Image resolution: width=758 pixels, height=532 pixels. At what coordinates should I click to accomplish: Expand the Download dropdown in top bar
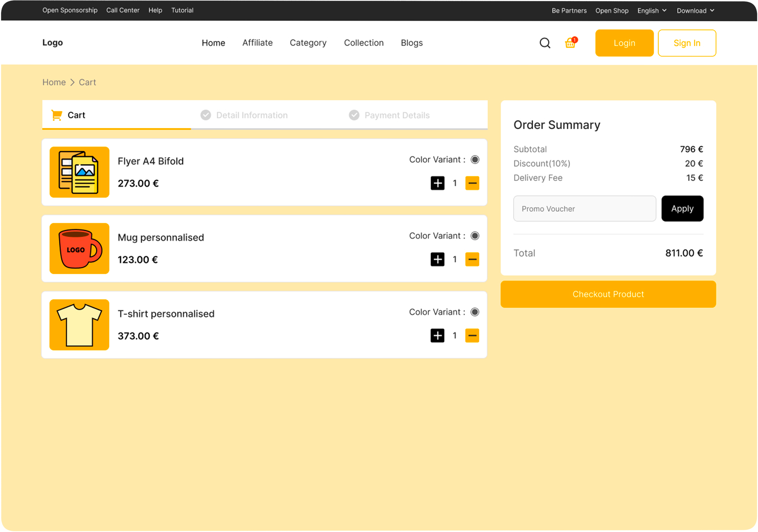(x=695, y=11)
